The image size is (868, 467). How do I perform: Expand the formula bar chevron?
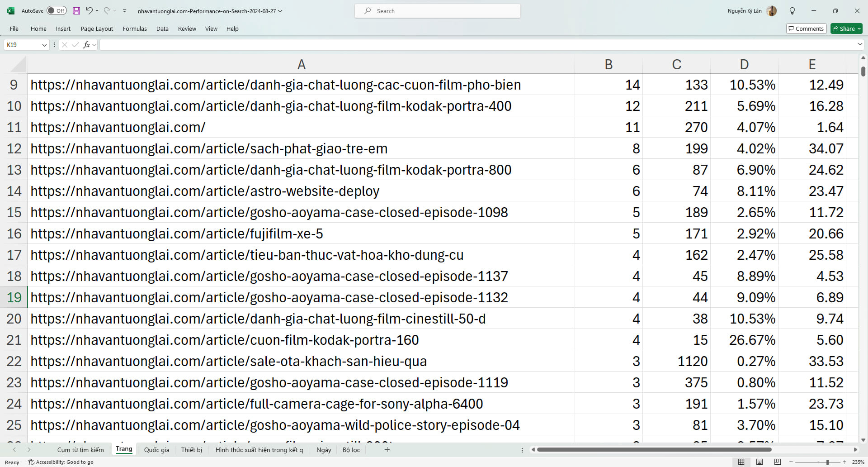click(x=860, y=44)
